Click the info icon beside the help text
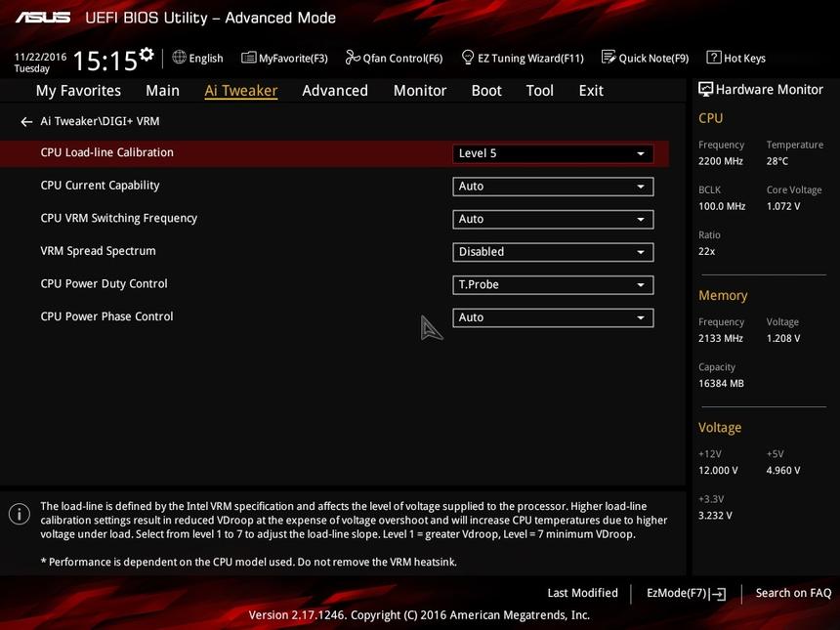840x630 pixels. (x=18, y=514)
